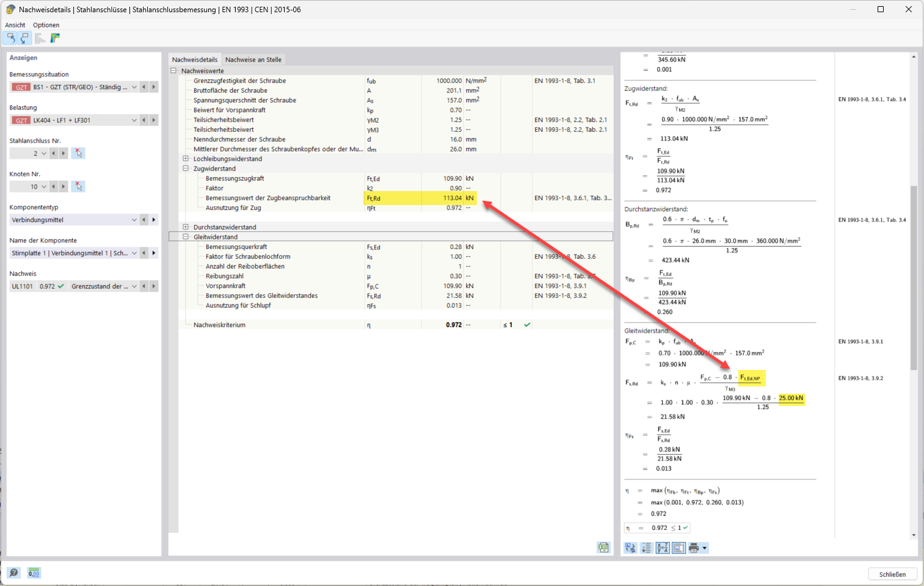The height and width of the screenshot is (586, 924).
Task: Toggle the pick tool next to Stahlanschluss Nr.
Action: click(78, 153)
